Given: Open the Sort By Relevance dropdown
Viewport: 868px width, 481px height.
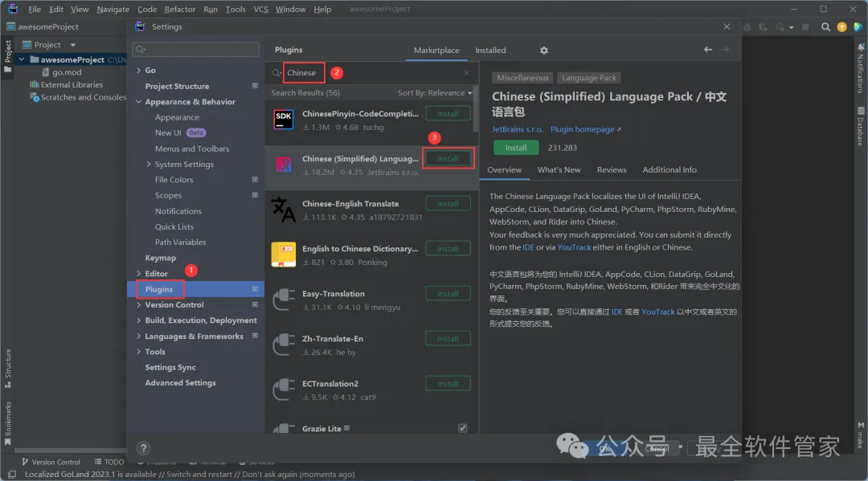Looking at the screenshot, I should coord(435,93).
